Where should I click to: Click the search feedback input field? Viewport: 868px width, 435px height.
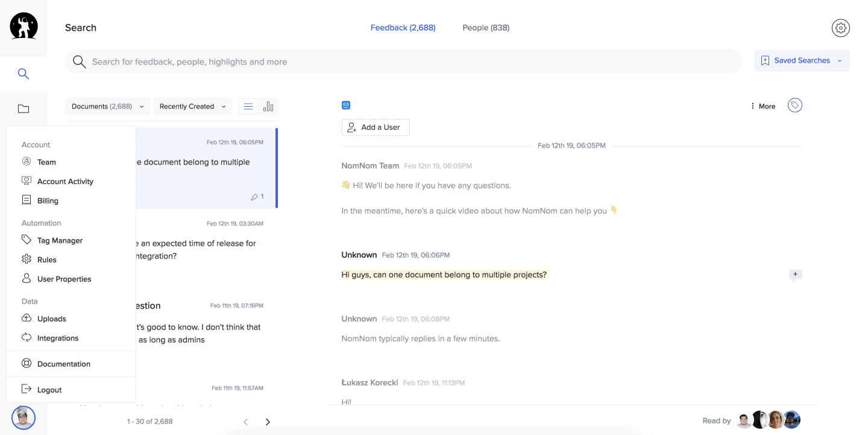point(404,61)
